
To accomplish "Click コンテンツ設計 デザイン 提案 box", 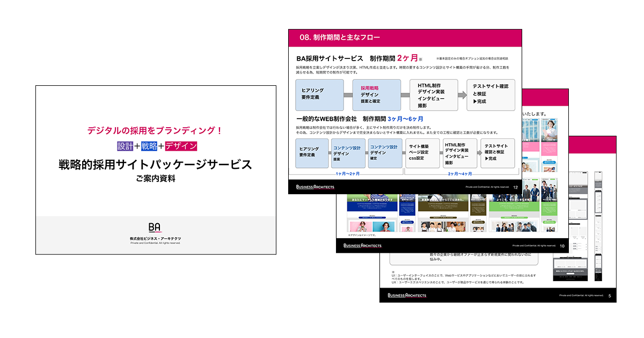I will click(x=348, y=152).
